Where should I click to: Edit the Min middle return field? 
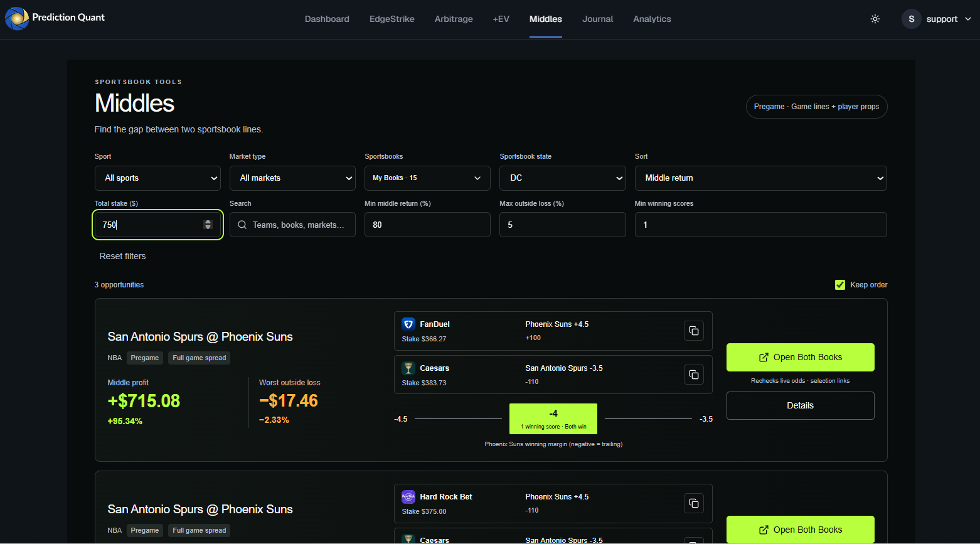click(x=427, y=225)
